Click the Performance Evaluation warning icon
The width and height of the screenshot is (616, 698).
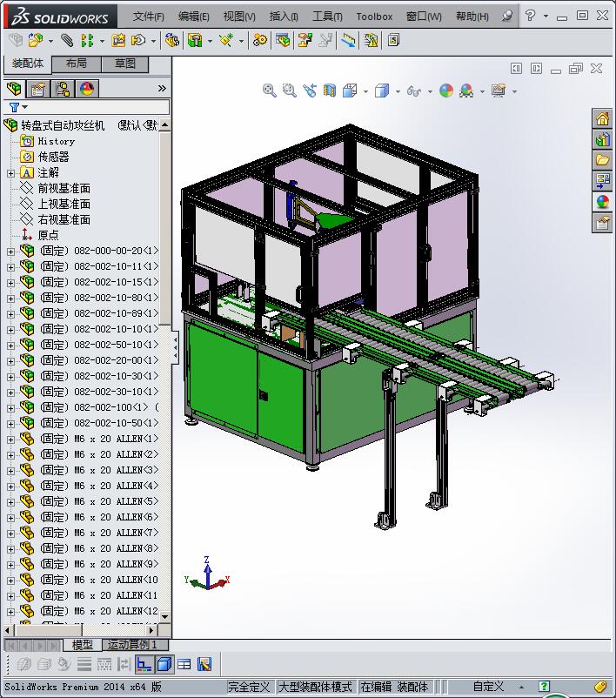371,41
